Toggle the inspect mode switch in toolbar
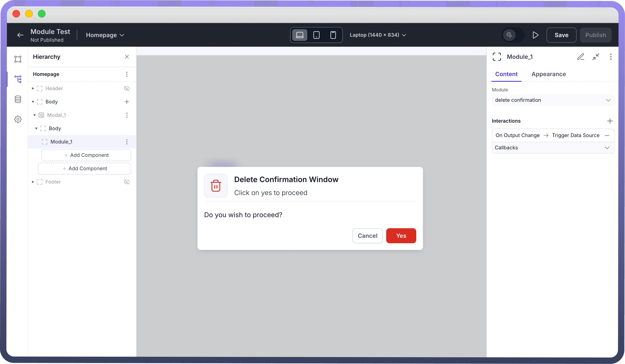Screen dimensions: 625x364 click(x=513, y=35)
